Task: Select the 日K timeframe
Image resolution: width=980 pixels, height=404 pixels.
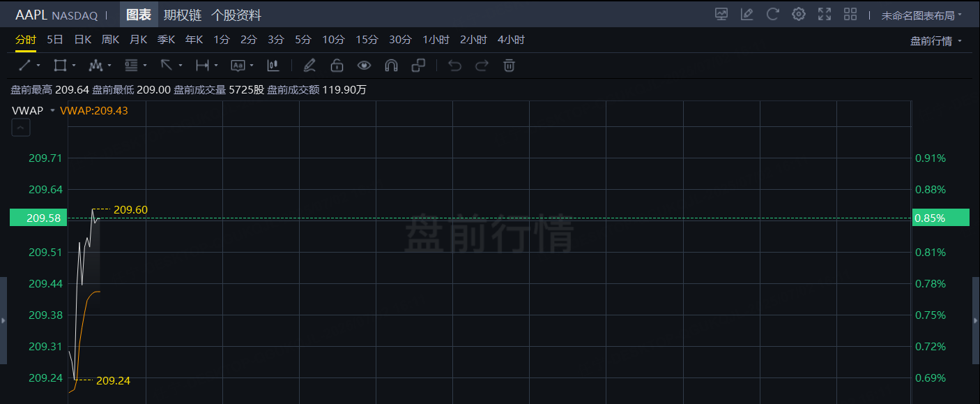Action: pyautogui.click(x=83, y=40)
